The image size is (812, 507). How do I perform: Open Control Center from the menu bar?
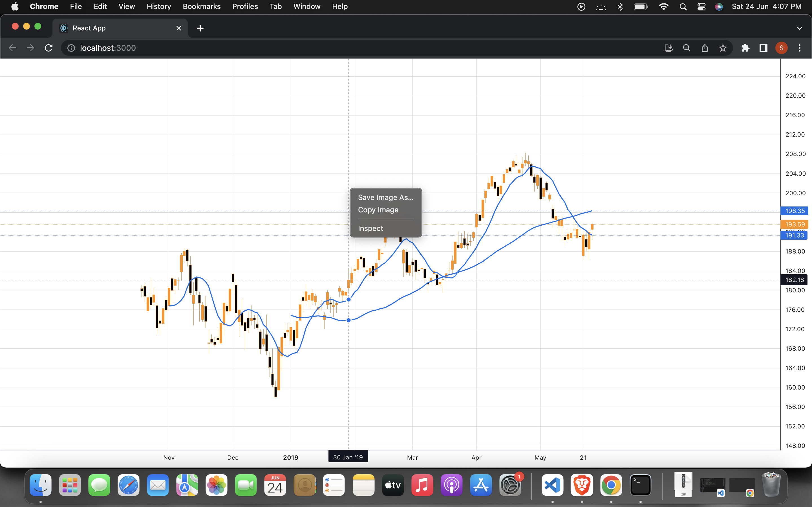701,6
